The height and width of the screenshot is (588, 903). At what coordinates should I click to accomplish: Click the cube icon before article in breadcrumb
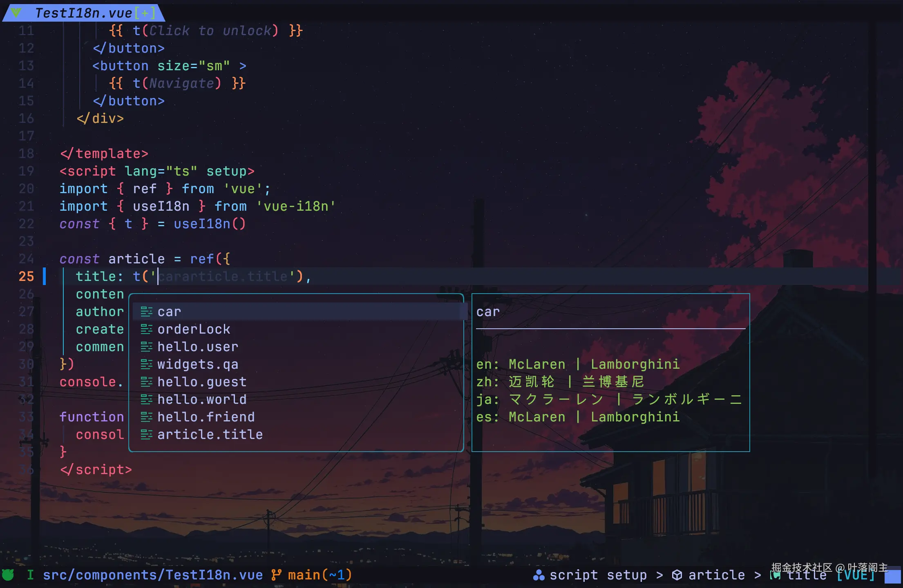coord(677,575)
